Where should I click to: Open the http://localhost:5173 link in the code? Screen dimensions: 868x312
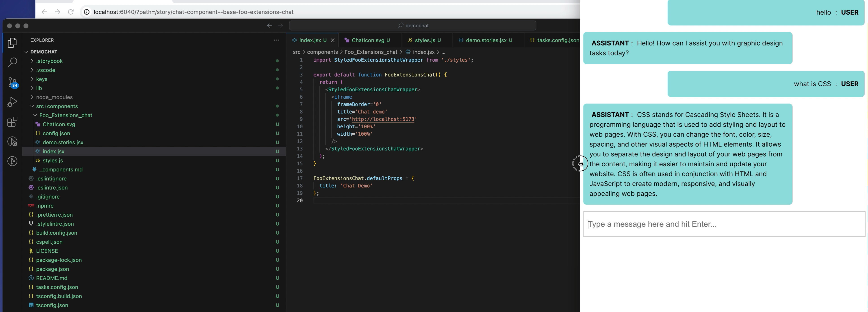click(384, 119)
